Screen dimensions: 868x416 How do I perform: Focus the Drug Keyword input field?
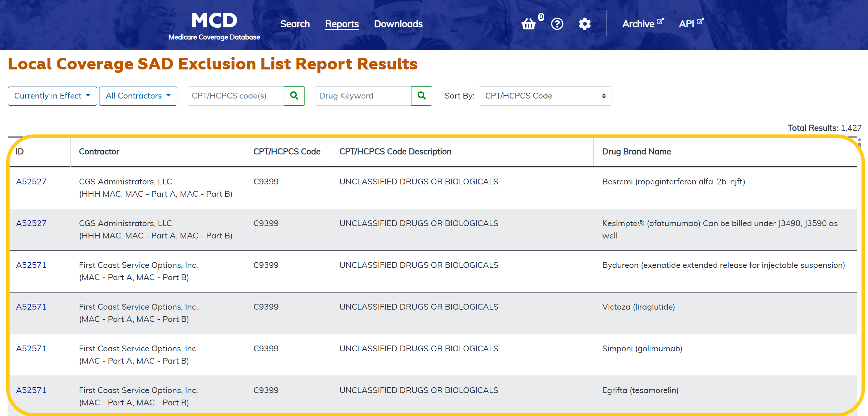pos(363,96)
